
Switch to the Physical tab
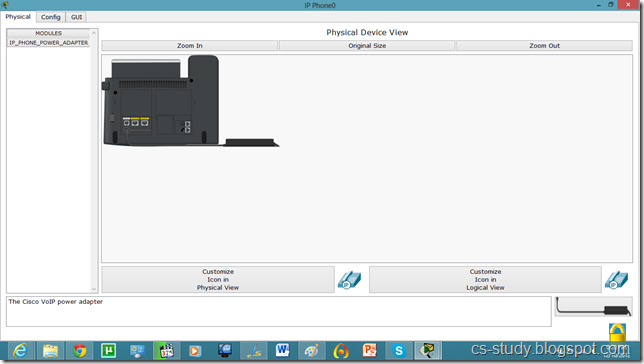[x=18, y=17]
